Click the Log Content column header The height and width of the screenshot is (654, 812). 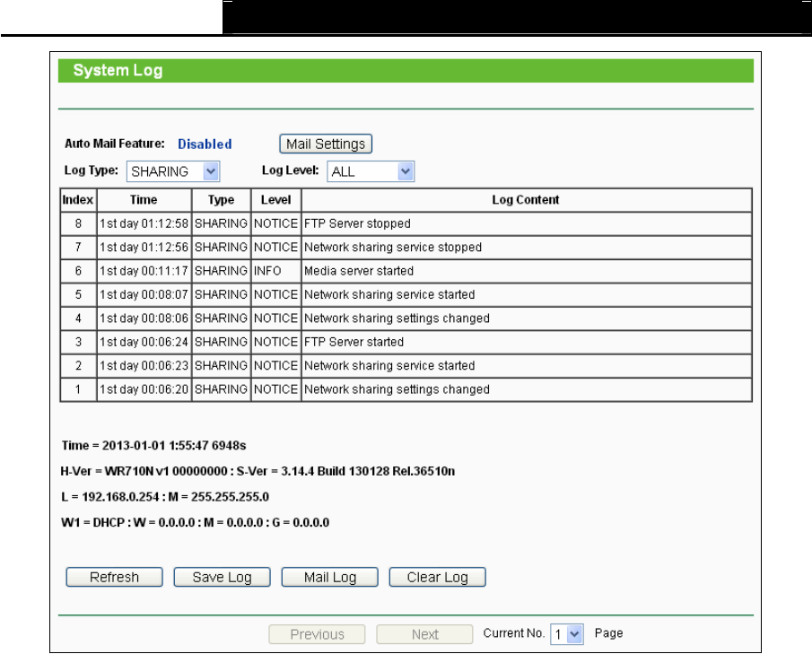point(526,200)
